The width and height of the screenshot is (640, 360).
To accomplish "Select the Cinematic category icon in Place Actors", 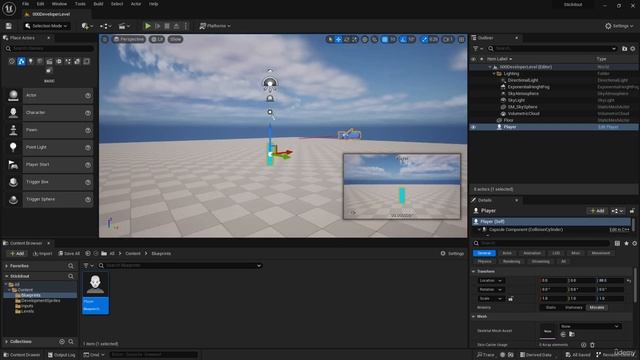I will [x=49, y=61].
